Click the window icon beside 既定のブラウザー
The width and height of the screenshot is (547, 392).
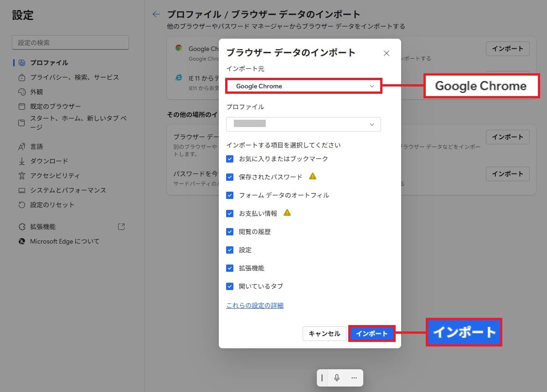point(21,107)
